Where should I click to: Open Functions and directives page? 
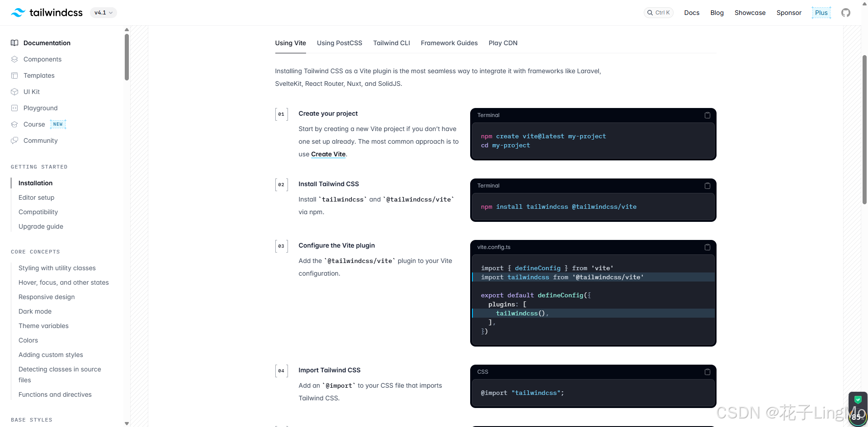[55, 394]
